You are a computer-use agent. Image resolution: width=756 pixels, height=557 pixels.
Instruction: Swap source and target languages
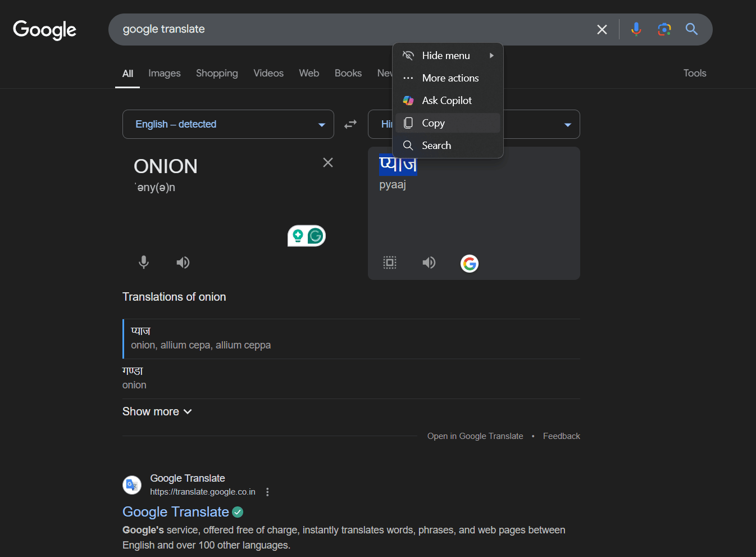[x=350, y=124]
